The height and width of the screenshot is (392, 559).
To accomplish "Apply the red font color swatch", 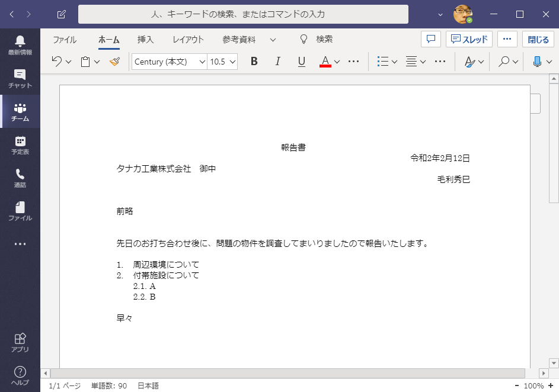I will [x=325, y=62].
